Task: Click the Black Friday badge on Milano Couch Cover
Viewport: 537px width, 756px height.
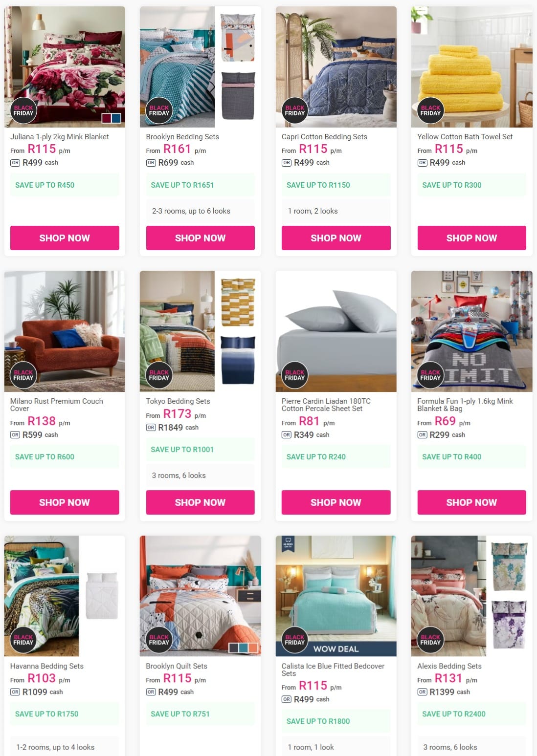Action: pos(23,375)
